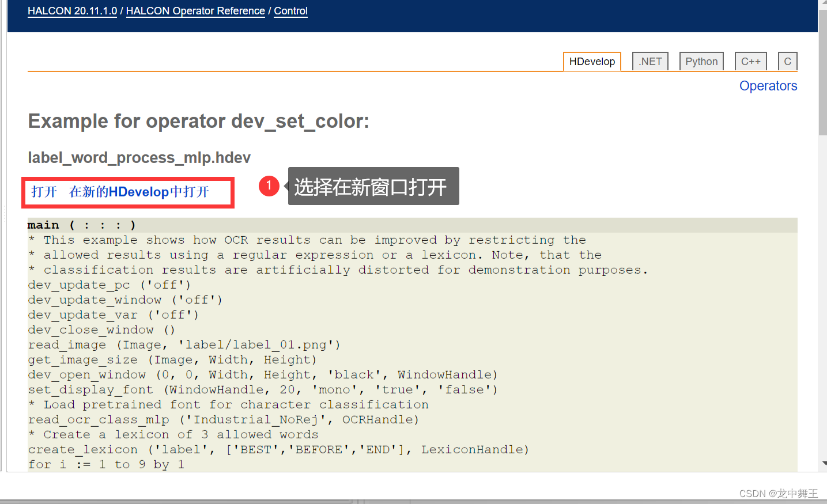Click the file name label_word_process_mlp.hdev
The image size is (827, 504).
[139, 158]
